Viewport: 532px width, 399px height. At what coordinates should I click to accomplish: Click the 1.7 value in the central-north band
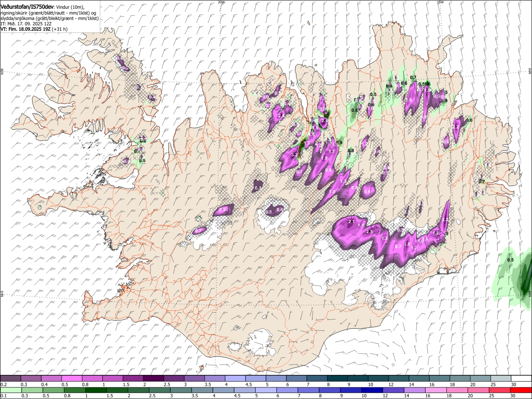pos(332,152)
